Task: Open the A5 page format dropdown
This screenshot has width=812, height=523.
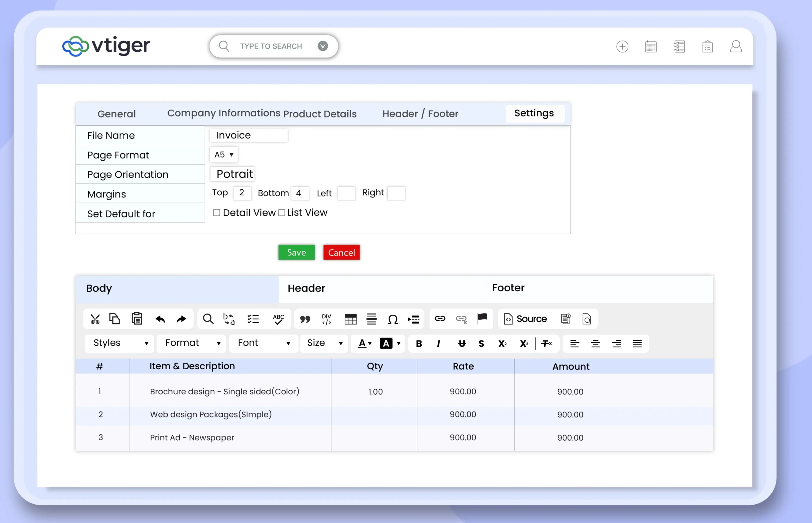Action: coord(224,155)
